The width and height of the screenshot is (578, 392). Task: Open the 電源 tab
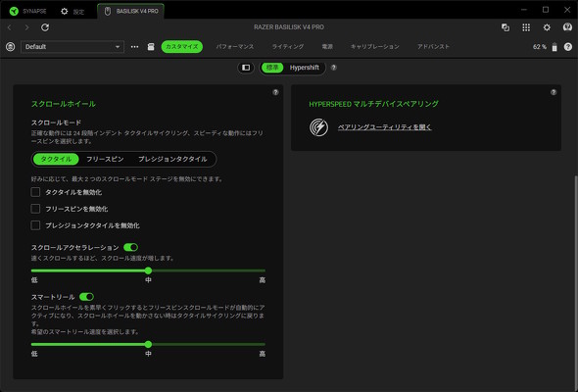coord(327,47)
